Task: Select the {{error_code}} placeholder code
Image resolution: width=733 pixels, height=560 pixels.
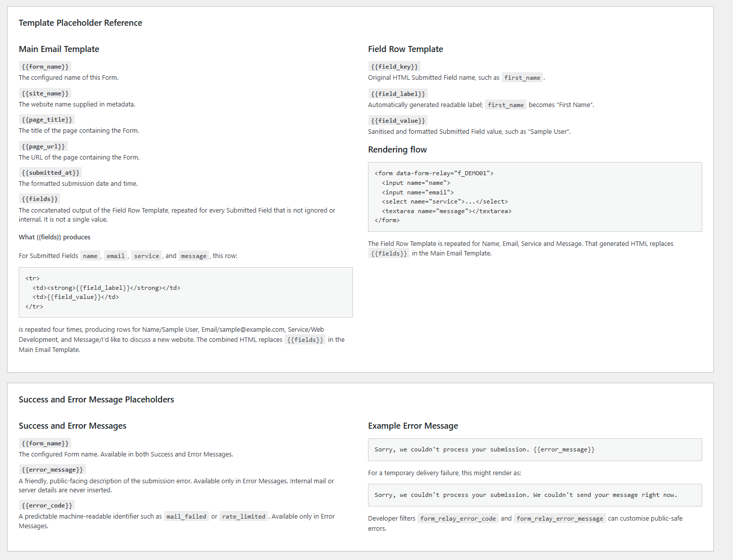Action: [47, 505]
